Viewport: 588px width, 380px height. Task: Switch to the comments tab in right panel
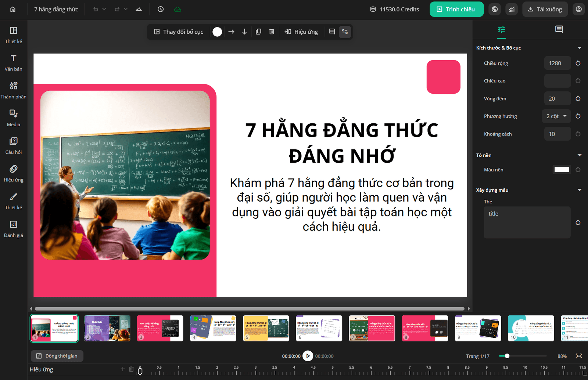[x=559, y=29]
